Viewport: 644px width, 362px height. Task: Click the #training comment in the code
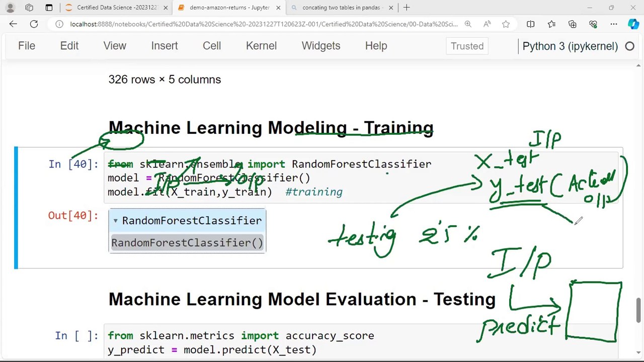point(314,192)
